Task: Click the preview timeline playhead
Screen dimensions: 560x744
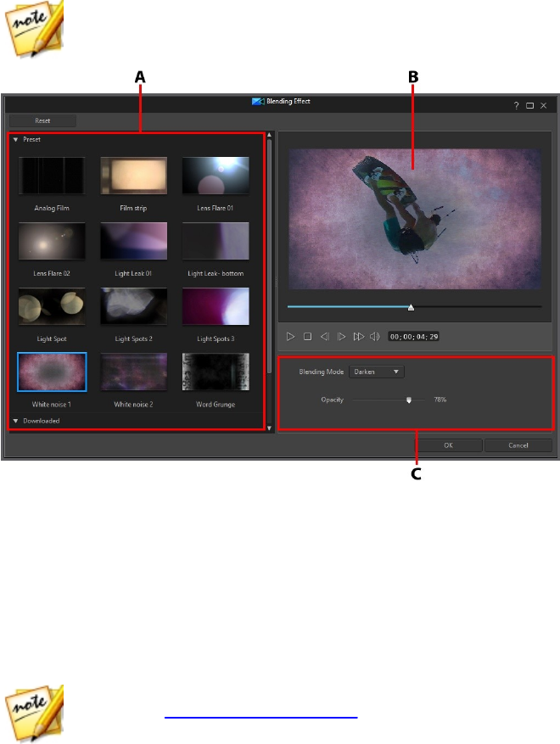Action: pyautogui.click(x=411, y=307)
